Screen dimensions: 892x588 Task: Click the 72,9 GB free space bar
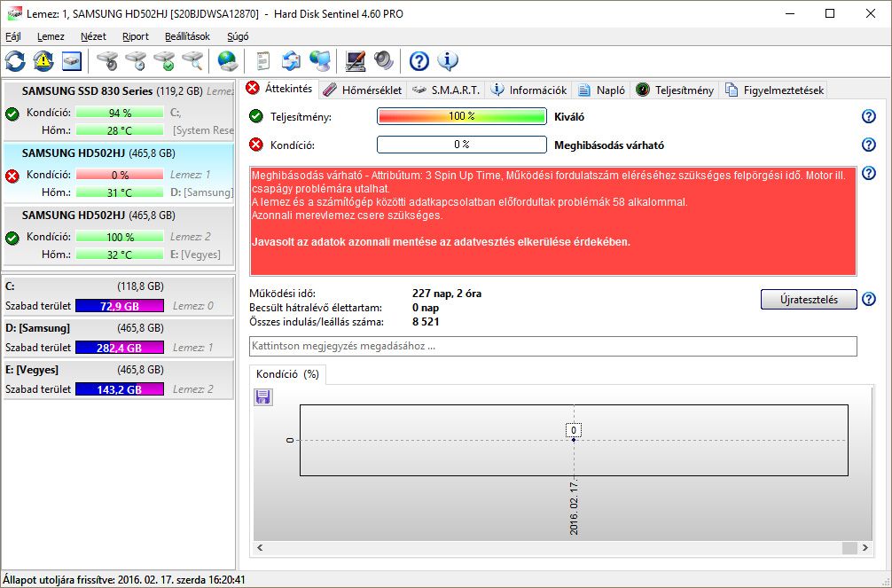[x=120, y=306]
